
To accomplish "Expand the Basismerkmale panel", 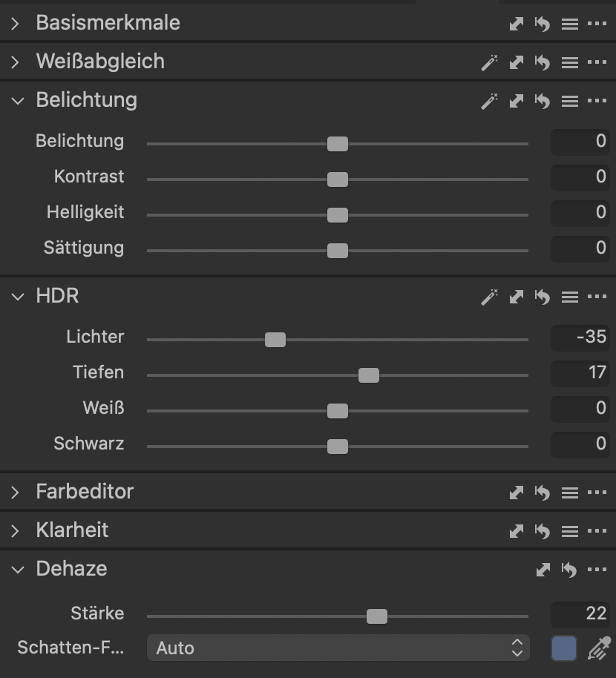I will click(16, 24).
